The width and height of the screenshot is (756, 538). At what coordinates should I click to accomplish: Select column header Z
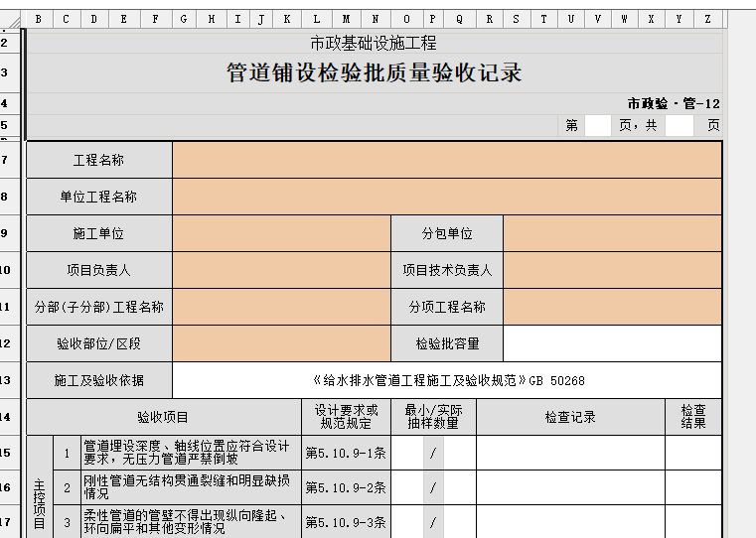(x=707, y=19)
